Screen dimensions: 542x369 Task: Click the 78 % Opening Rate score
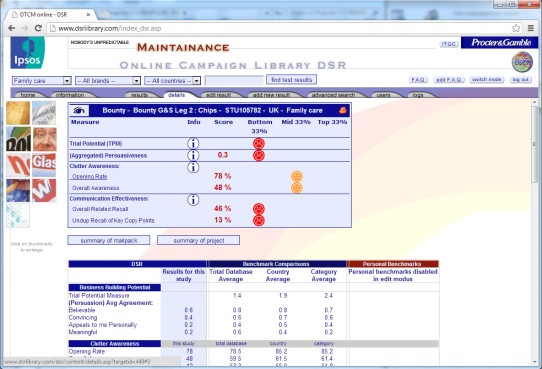point(222,176)
